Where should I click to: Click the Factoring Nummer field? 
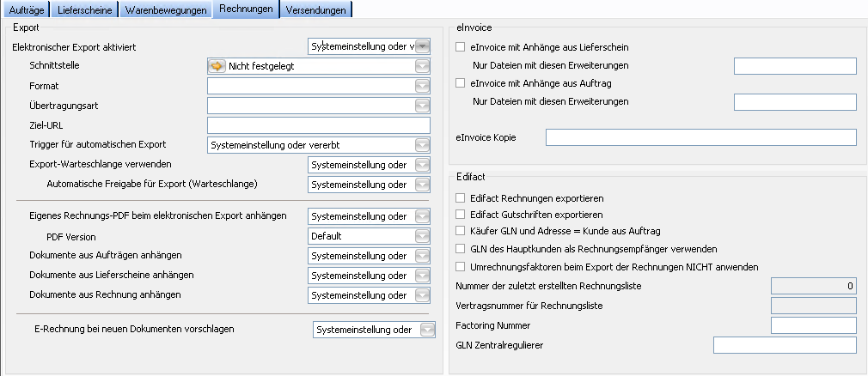click(x=813, y=325)
